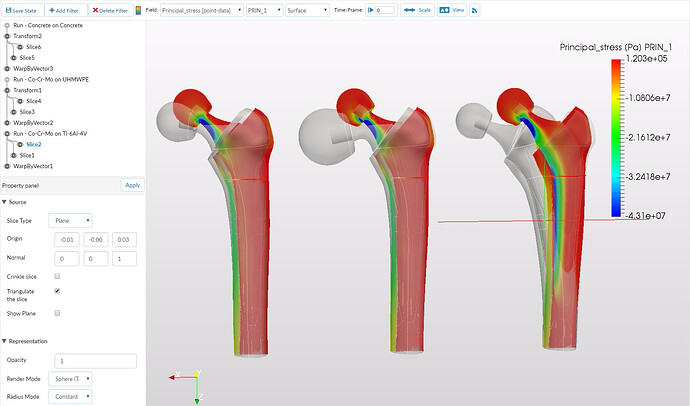The image size is (690, 406).
Task: Toggle visibility dot of Slice5
Action: [13, 58]
